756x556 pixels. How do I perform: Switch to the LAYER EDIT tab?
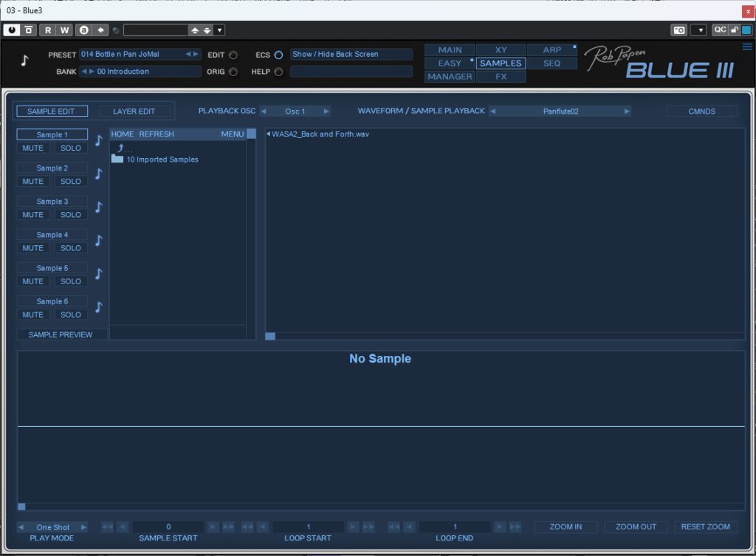point(136,111)
